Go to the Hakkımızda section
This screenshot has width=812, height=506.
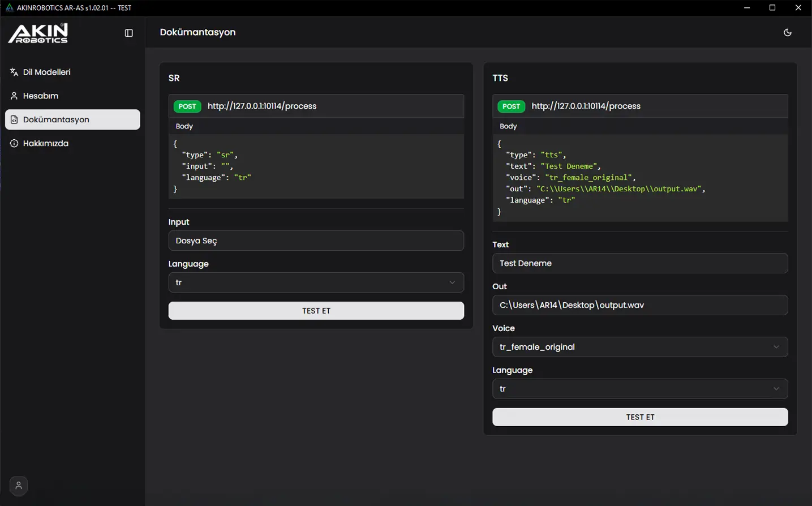46,143
